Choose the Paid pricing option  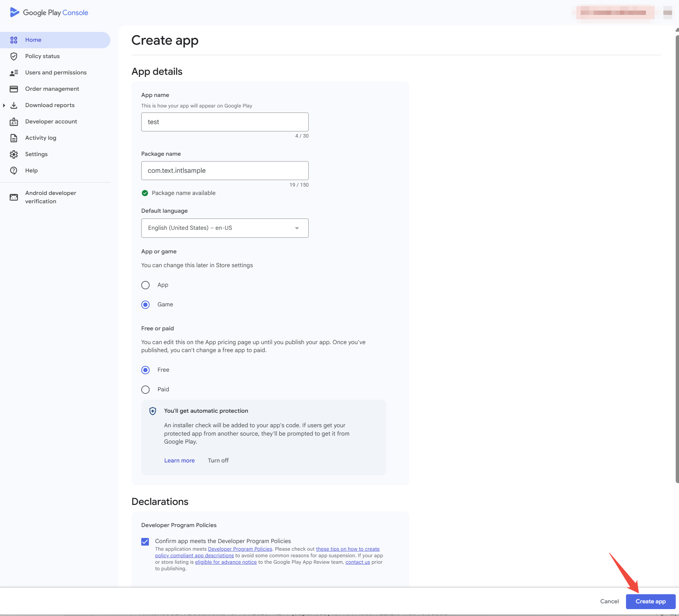pos(145,389)
